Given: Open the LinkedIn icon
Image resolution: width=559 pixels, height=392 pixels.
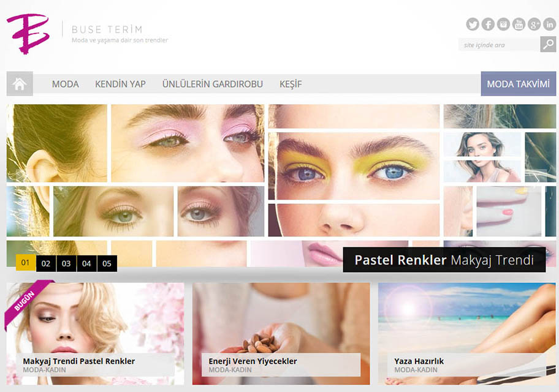Looking at the screenshot, I should coord(549,24).
